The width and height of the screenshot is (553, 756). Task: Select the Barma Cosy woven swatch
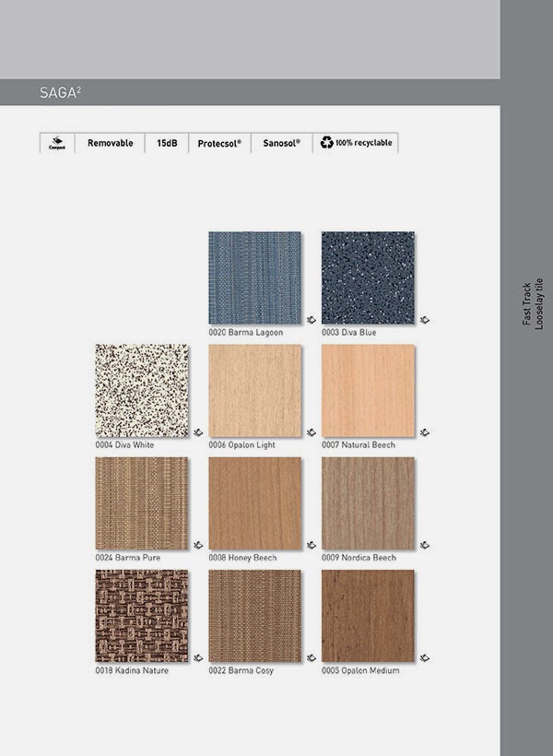click(x=255, y=616)
